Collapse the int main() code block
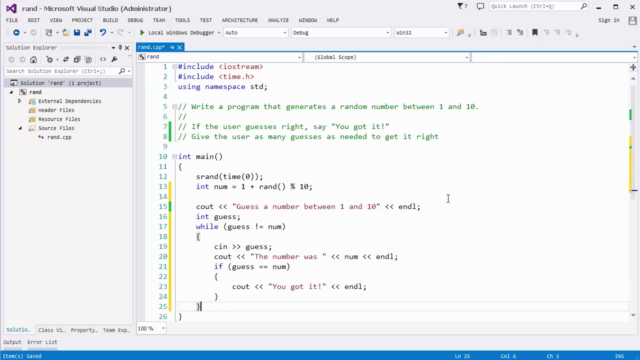The image size is (640, 360). coord(174,156)
